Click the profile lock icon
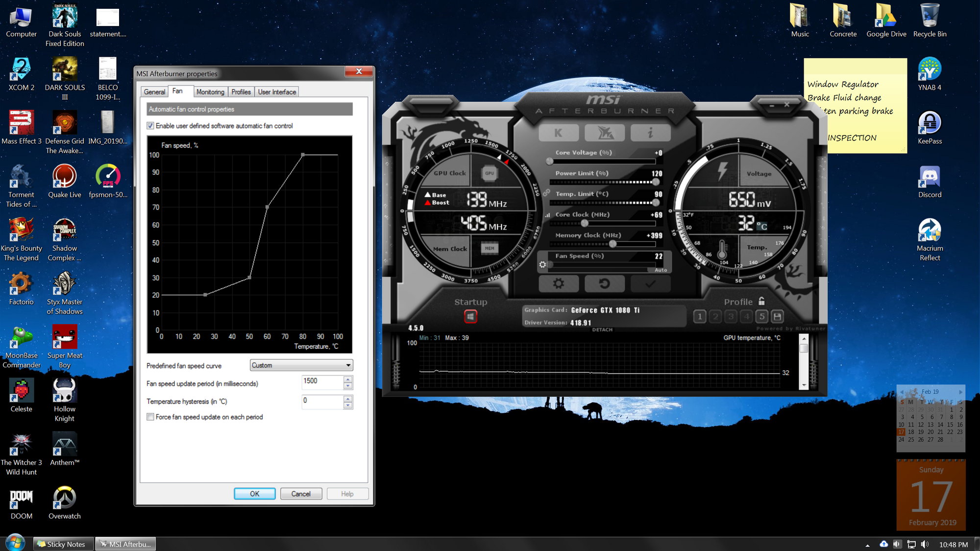This screenshot has width=980, height=551. click(761, 301)
